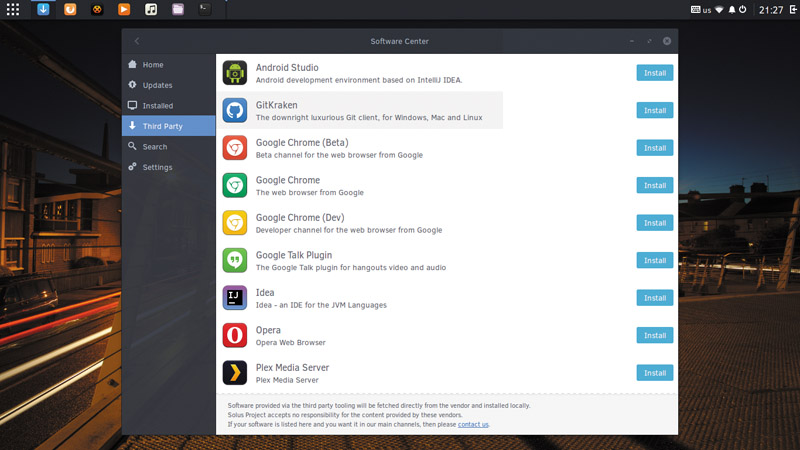The image size is (800, 450).
Task: Open the dark orange-cross app icon in top panel
Action: (97, 9)
